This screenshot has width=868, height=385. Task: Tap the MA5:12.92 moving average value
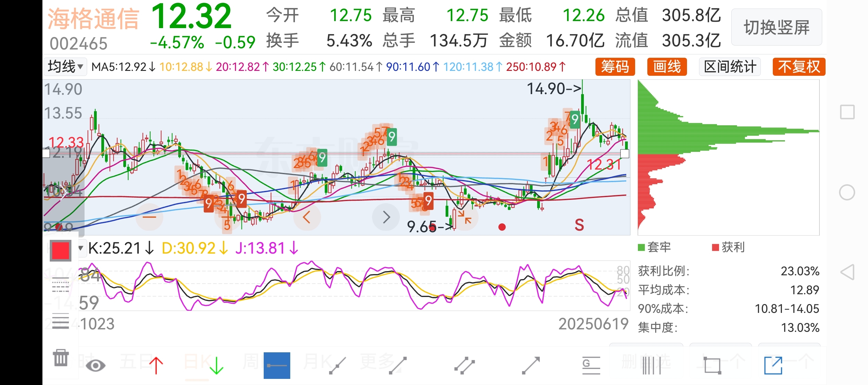point(123,67)
